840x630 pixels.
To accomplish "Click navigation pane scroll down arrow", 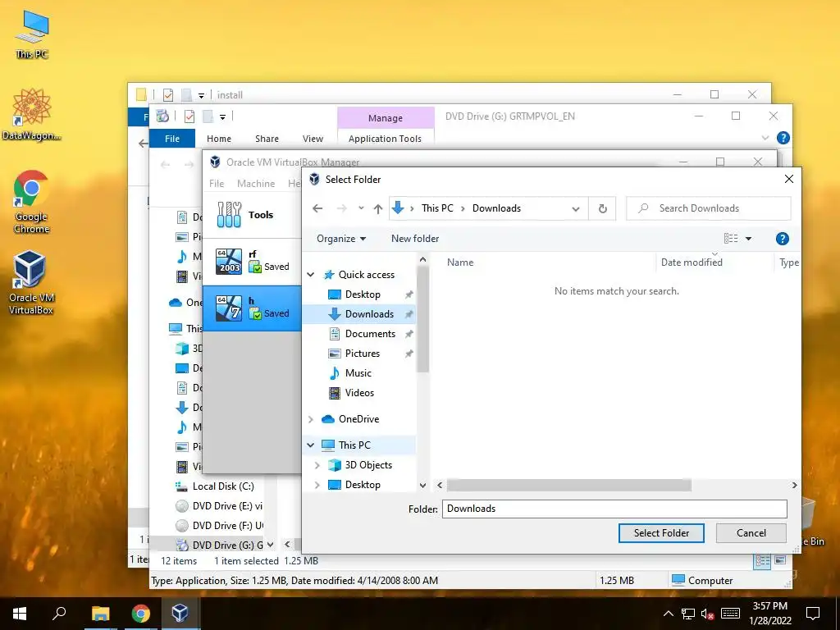I will pyautogui.click(x=422, y=486).
